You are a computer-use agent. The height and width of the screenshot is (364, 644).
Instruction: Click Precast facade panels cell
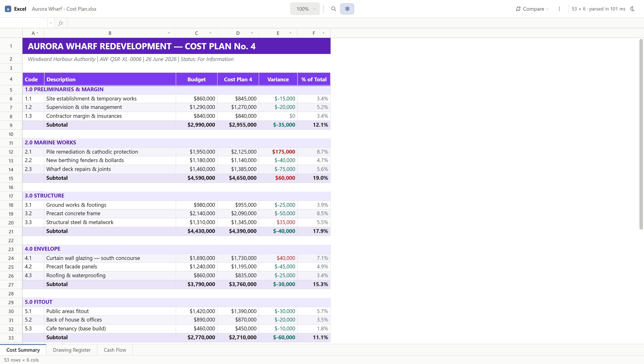[x=110, y=267]
